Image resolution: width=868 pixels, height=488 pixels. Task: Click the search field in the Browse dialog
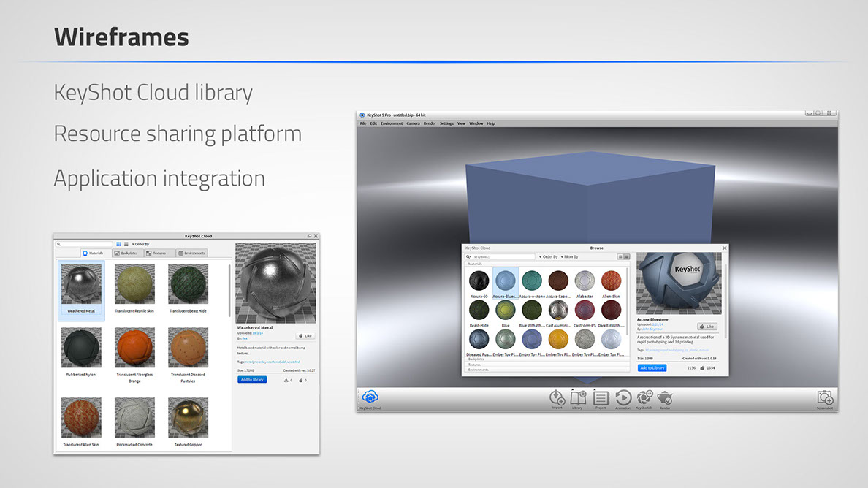pyautogui.click(x=503, y=257)
